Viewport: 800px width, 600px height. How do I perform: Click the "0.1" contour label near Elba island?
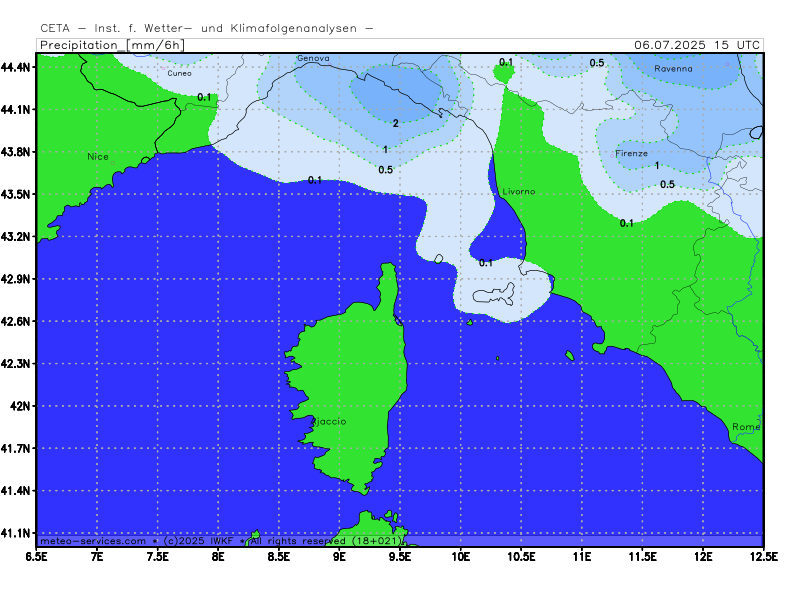(486, 263)
